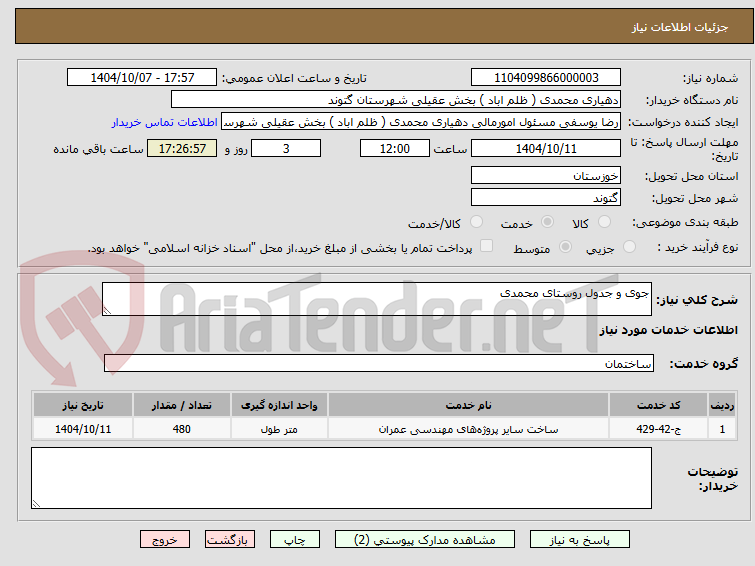This screenshot has height=566, width=755.
Task: Click the واحد اندازه گیری column header
Action: tap(279, 405)
